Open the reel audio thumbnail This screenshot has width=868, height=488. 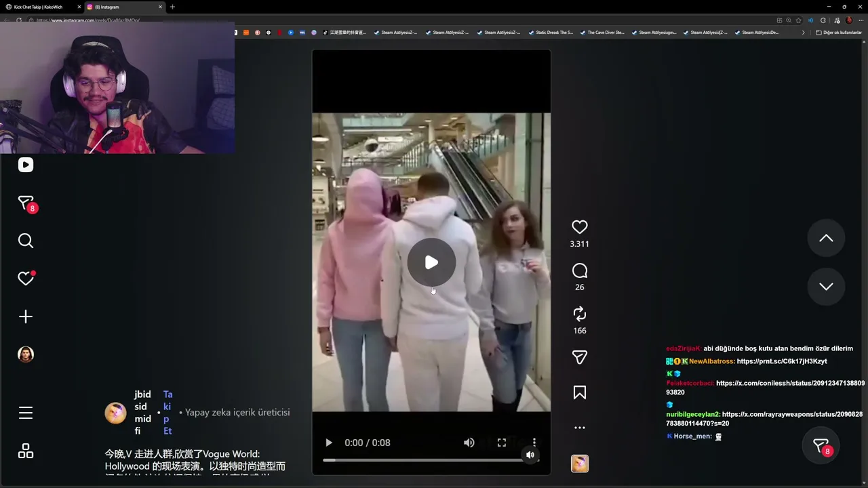click(579, 464)
